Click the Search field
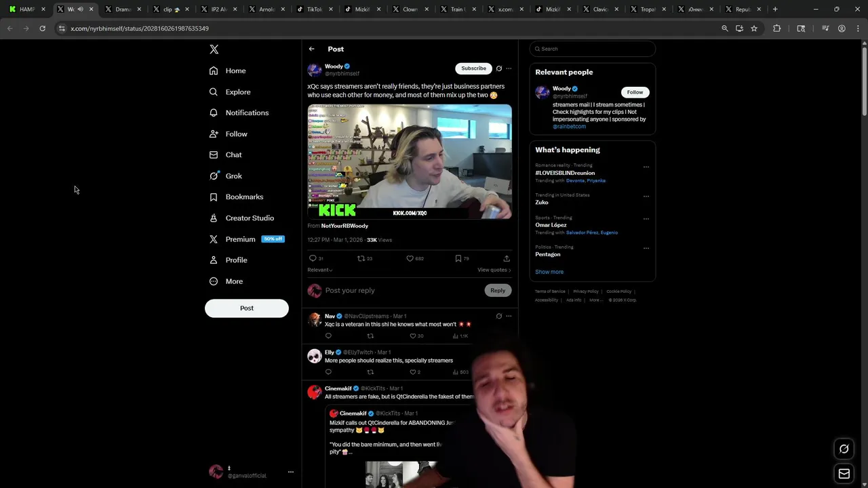 (593, 49)
